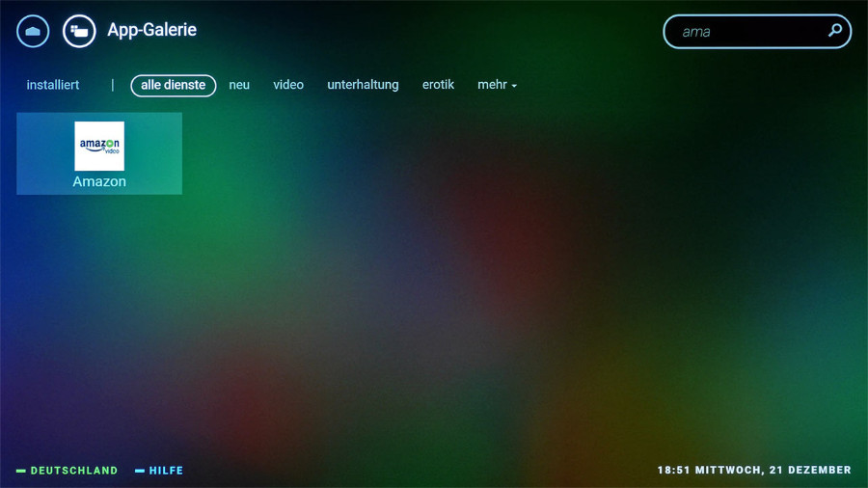Click the search magnifier icon
Screen dimensions: 868x488
click(x=835, y=31)
